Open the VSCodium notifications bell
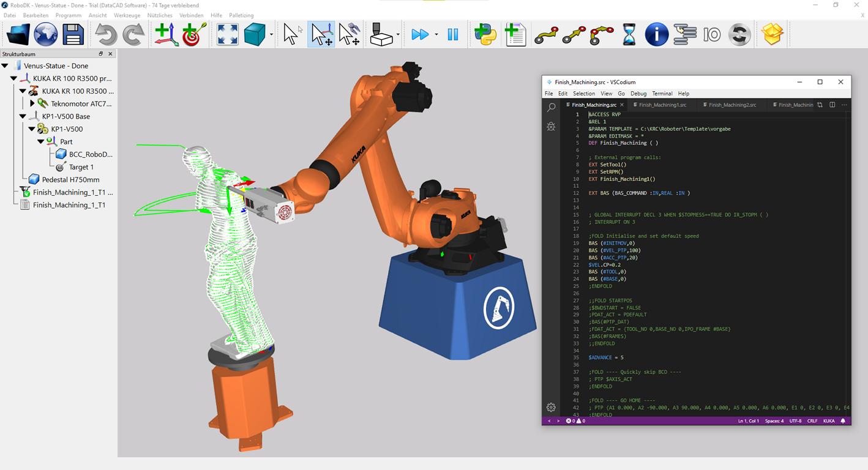The image size is (868, 470). 843,421
